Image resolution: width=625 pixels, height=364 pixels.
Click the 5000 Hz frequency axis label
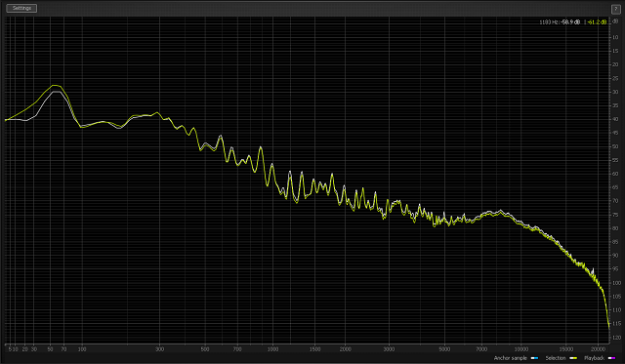[x=444, y=349]
